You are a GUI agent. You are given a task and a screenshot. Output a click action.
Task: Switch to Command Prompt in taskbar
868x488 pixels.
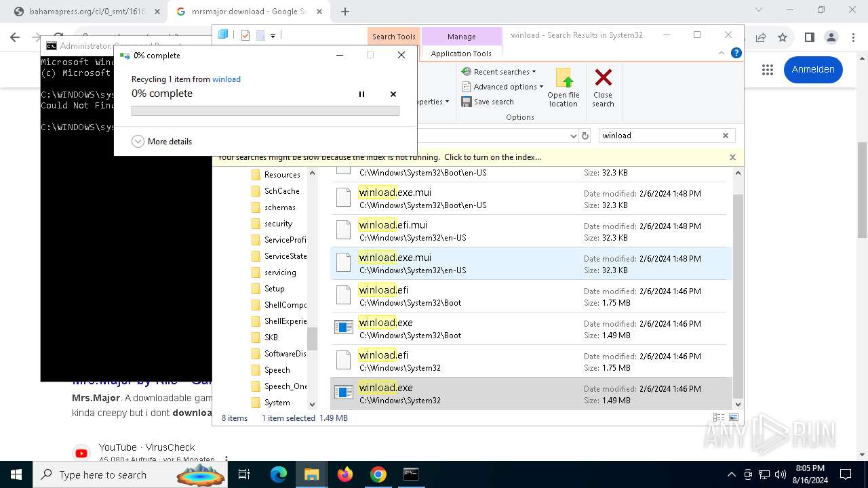[411, 474]
